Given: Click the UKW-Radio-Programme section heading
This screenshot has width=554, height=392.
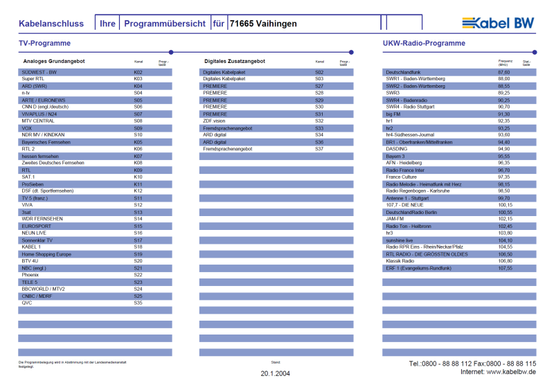Looking at the screenshot, I should click(x=424, y=43).
